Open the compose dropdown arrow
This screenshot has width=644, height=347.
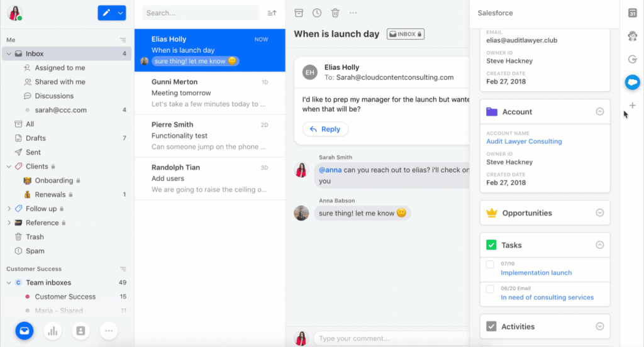(x=120, y=13)
